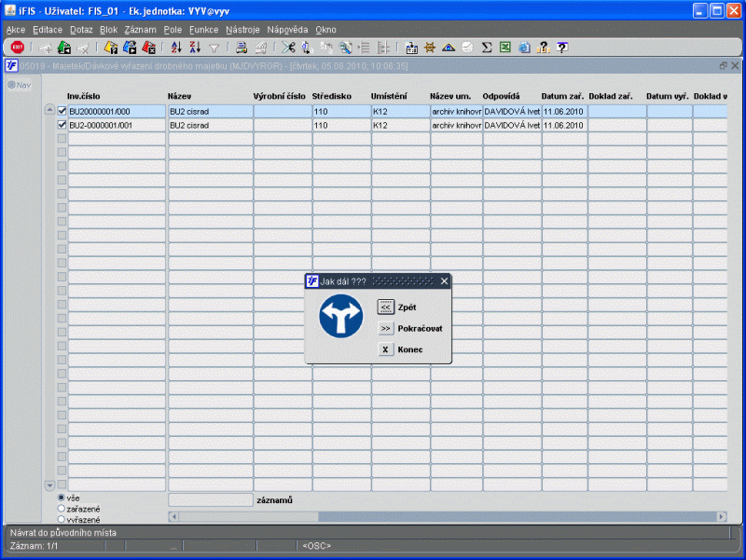The image size is (746, 560).
Task: Click the '>>' Pokračovat button
Action: (385, 329)
